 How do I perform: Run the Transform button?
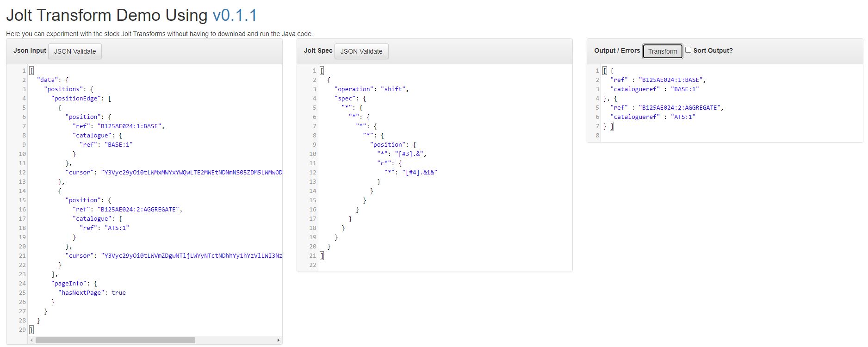click(x=663, y=51)
